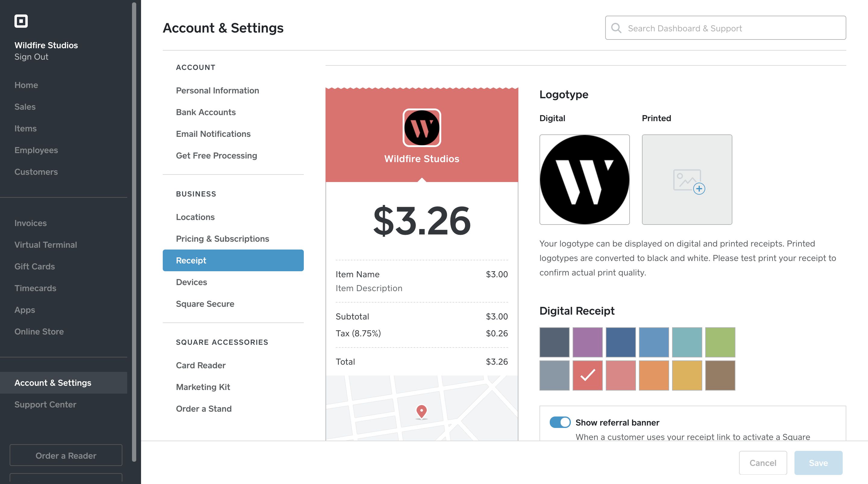This screenshot has width=868, height=484.
Task: Click the Wildfire Studios logo on receipt preview
Action: (422, 128)
